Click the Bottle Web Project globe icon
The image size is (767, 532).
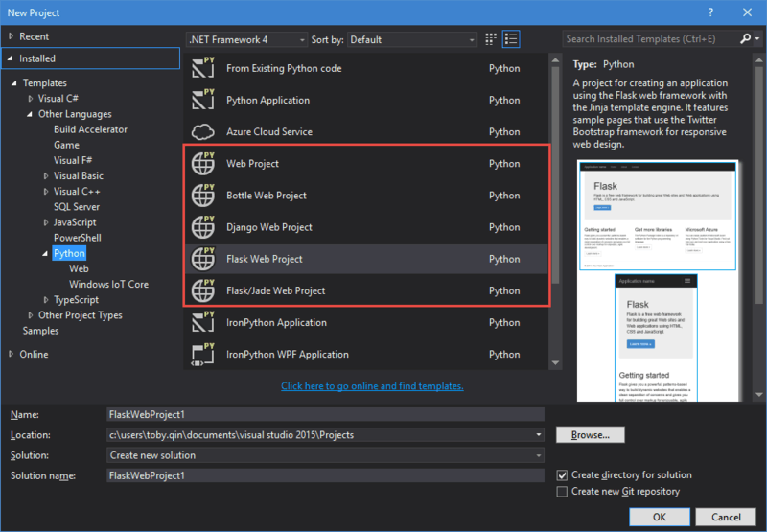coord(203,196)
